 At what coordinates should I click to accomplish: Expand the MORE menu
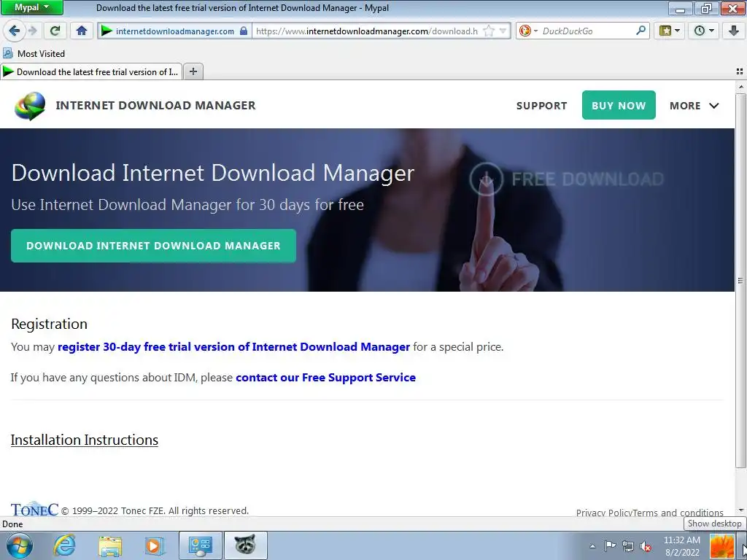coord(694,106)
